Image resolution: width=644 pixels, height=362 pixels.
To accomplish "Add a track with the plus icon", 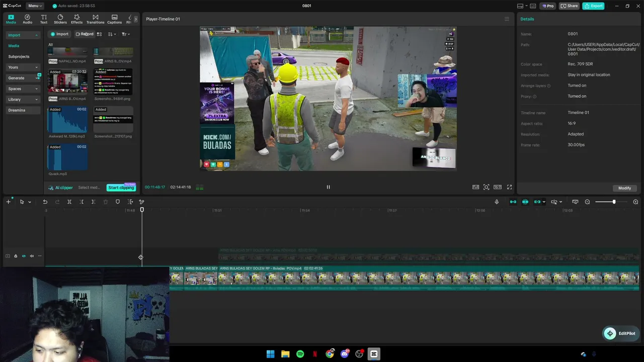I will 8,202.
